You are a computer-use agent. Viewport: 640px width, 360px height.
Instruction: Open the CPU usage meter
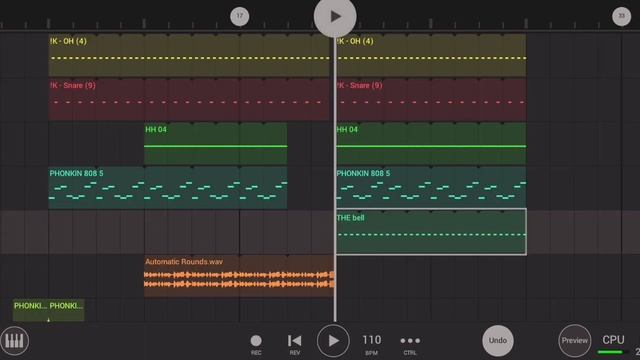point(613,344)
